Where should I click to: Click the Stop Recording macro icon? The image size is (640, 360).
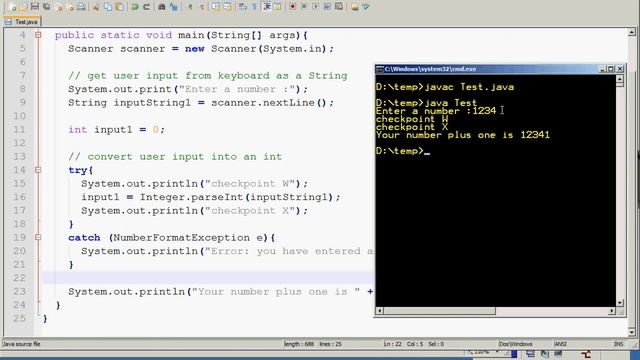(x=304, y=7)
